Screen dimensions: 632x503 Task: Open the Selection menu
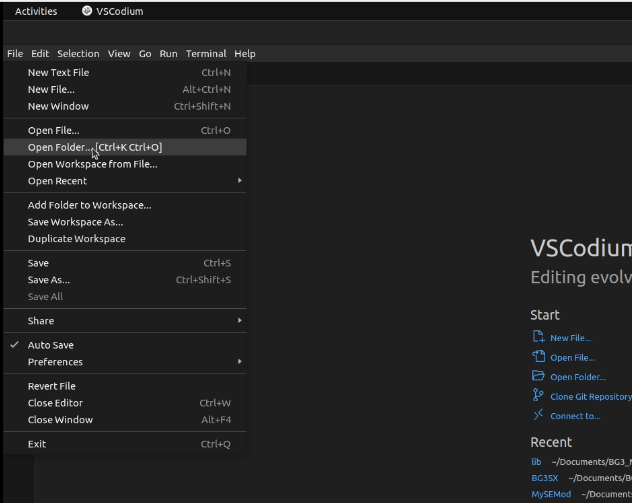tap(78, 54)
